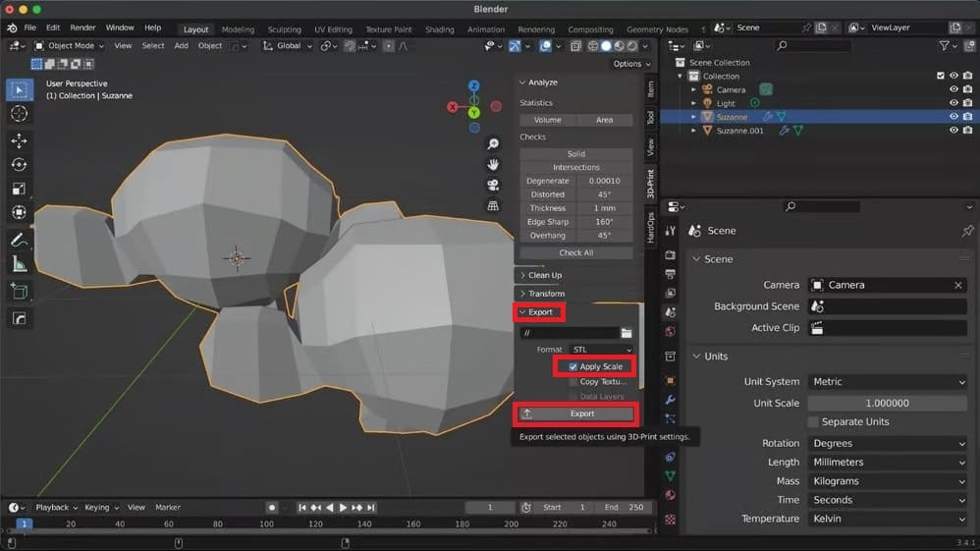Click the pan view hand icon
980x551 pixels.
[493, 164]
